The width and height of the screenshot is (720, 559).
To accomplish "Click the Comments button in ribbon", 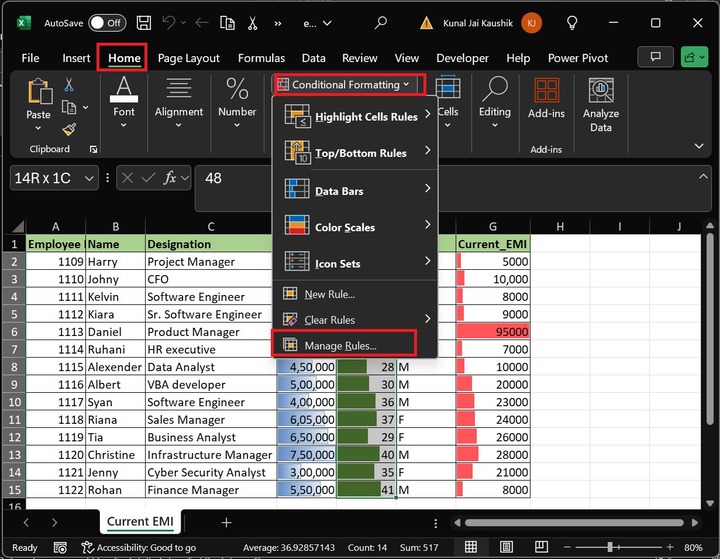I will pyautogui.click(x=655, y=58).
